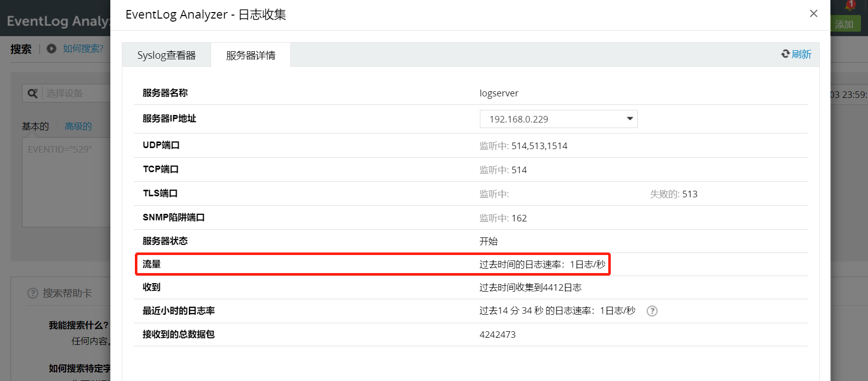Screen dimensions: 868x381
Task: Click the 服务器IP地址 label
Action: coord(169,118)
